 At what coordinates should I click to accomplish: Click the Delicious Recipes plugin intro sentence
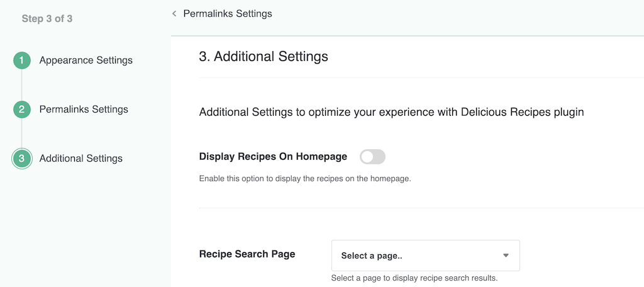click(391, 113)
